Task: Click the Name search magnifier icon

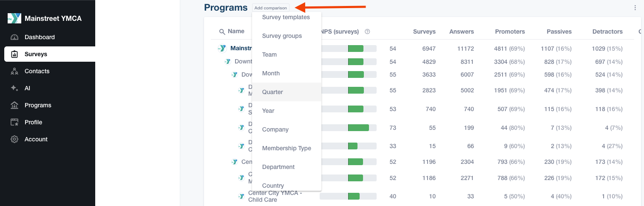Action: click(x=222, y=31)
